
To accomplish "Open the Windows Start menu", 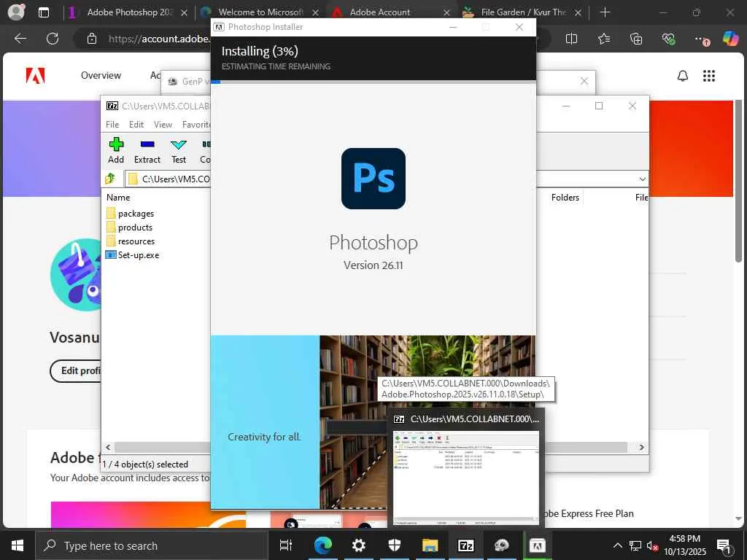I will click(18, 545).
